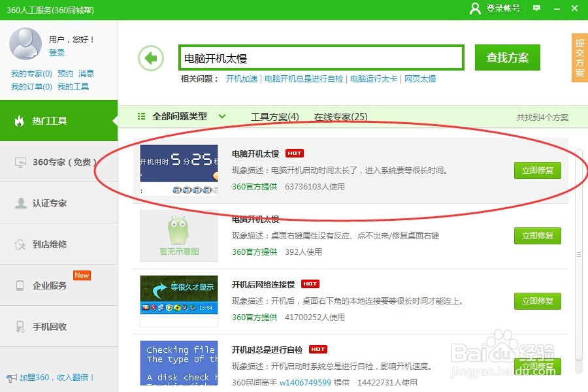This screenshot has width=588, height=392.
Task: Open 我的订单(0) link
Action: tap(31, 87)
